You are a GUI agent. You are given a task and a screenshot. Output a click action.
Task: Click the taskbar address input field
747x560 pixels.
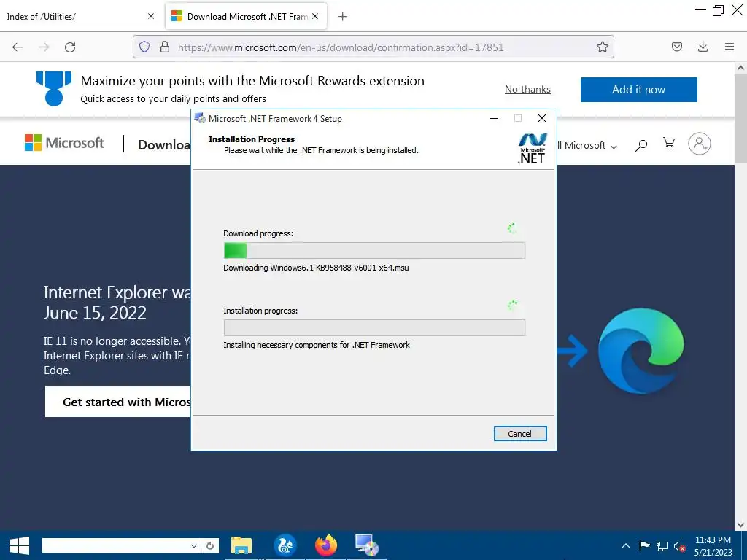coord(115,545)
